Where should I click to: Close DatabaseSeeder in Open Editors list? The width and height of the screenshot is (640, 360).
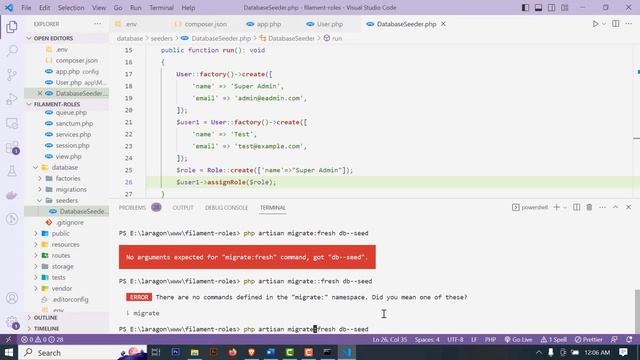point(40,93)
